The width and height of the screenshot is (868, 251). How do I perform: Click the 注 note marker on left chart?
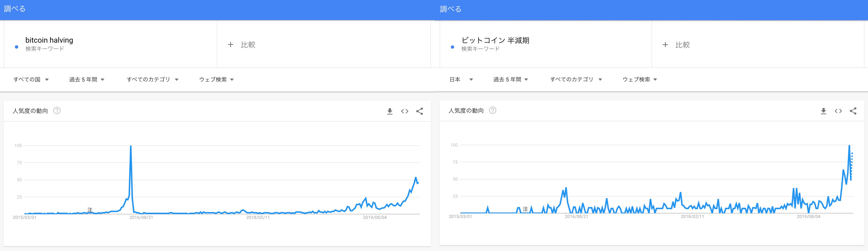[x=90, y=210]
